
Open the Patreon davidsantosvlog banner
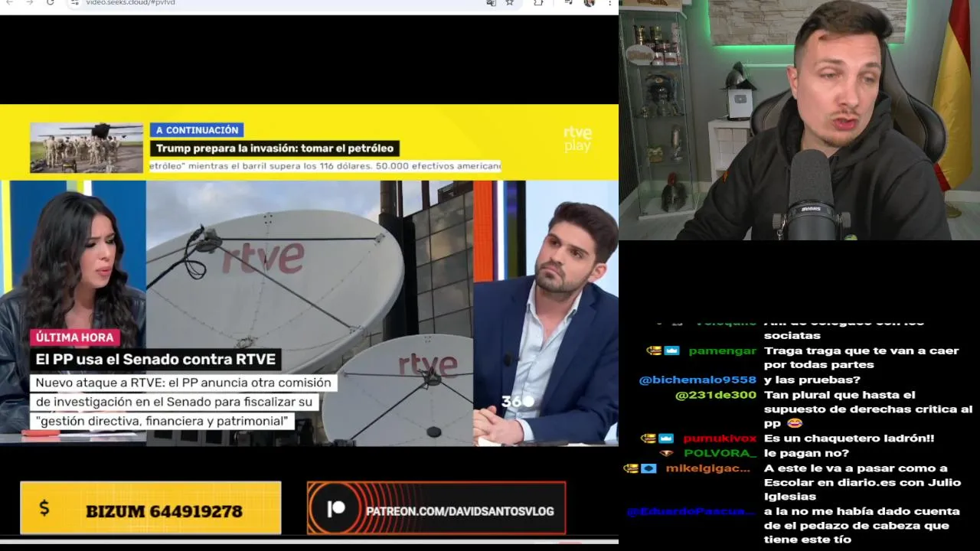pyautogui.click(x=436, y=508)
